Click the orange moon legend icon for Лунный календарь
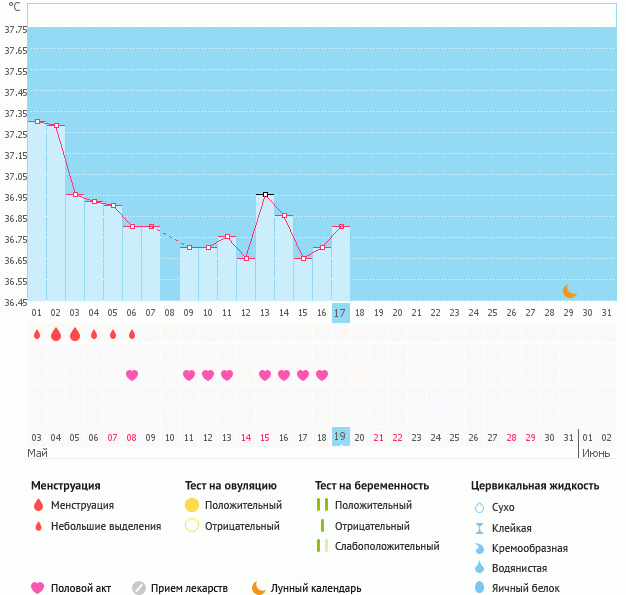This screenshot has height=595, width=626. point(259,588)
